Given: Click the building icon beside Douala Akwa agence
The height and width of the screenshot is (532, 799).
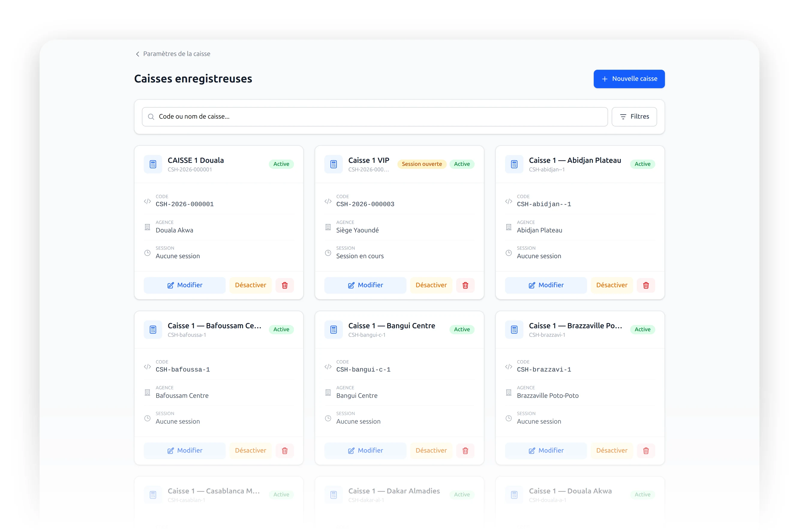Looking at the screenshot, I should (147, 227).
